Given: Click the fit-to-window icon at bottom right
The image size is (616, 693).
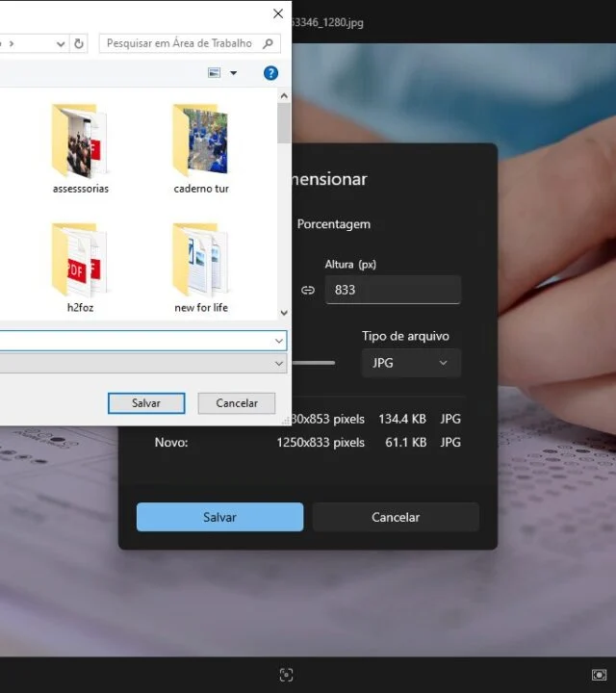Looking at the screenshot, I should pyautogui.click(x=599, y=675).
